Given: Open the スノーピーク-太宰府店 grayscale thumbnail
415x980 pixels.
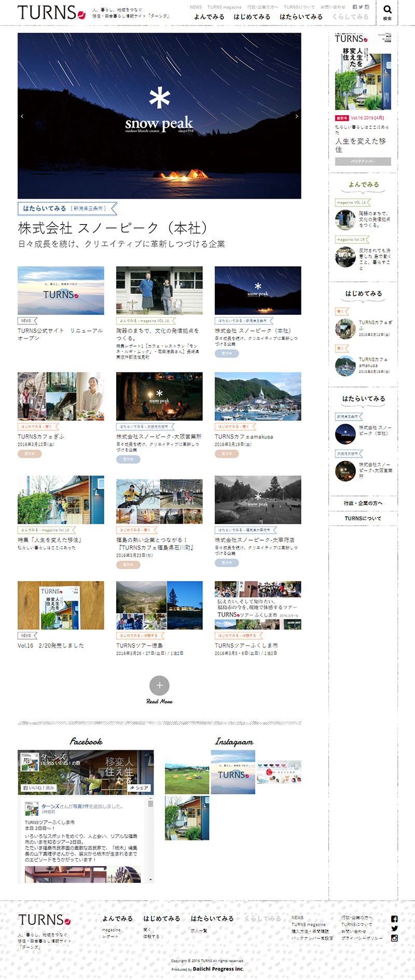Looking at the screenshot, I should click(258, 500).
